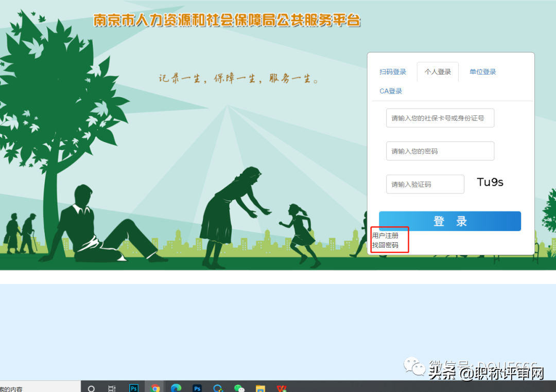Open File Explorer from the taskbar
This screenshot has height=392, width=556.
(260, 388)
